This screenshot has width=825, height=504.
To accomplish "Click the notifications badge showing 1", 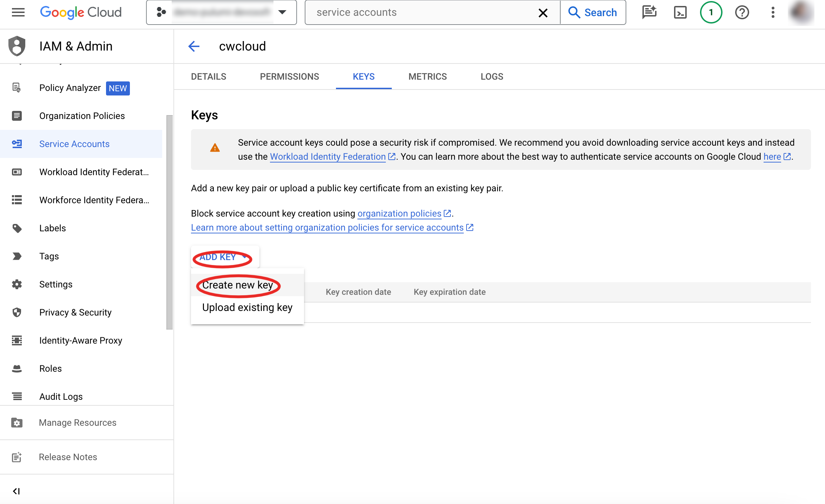I will (x=711, y=13).
